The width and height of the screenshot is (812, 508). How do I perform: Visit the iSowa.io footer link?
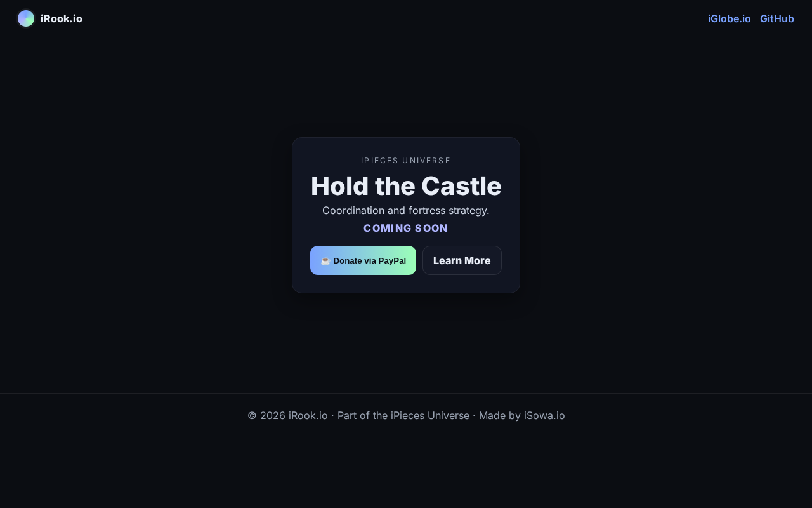click(544, 415)
